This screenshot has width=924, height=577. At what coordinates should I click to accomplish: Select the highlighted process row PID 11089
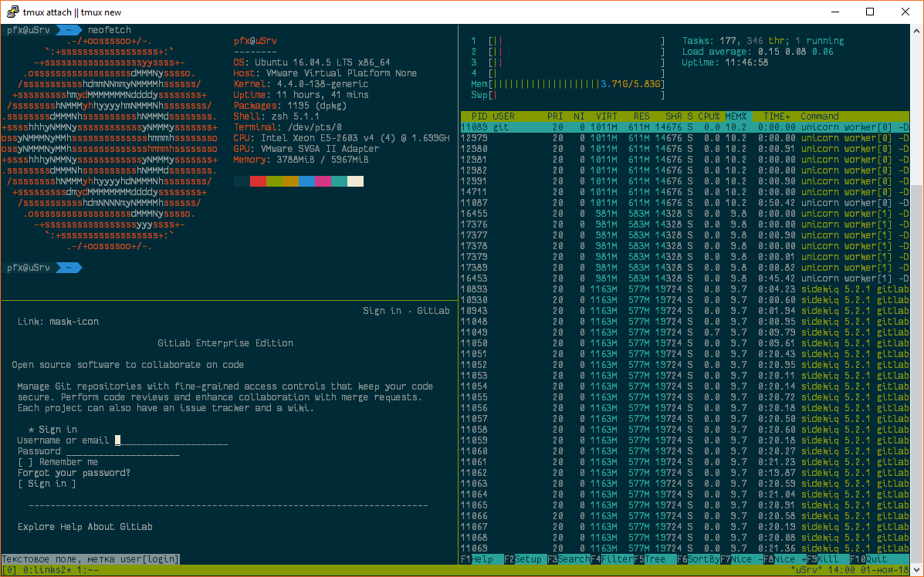(685, 127)
